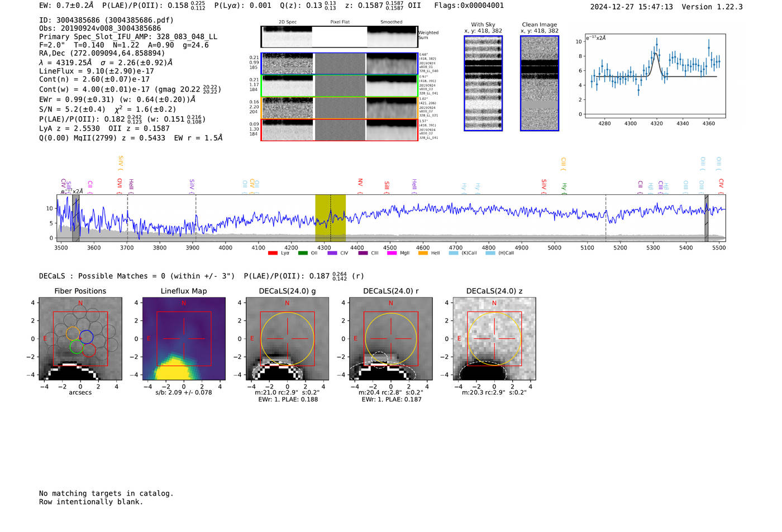
Task: Click the dashed vertical line near 5150 Å
Action: [x=605, y=218]
